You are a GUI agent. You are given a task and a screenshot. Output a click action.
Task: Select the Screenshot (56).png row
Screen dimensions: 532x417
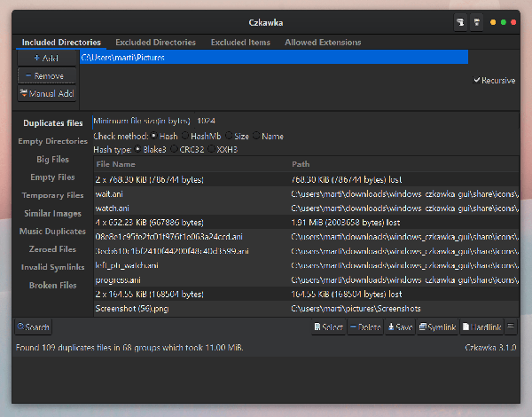point(307,309)
